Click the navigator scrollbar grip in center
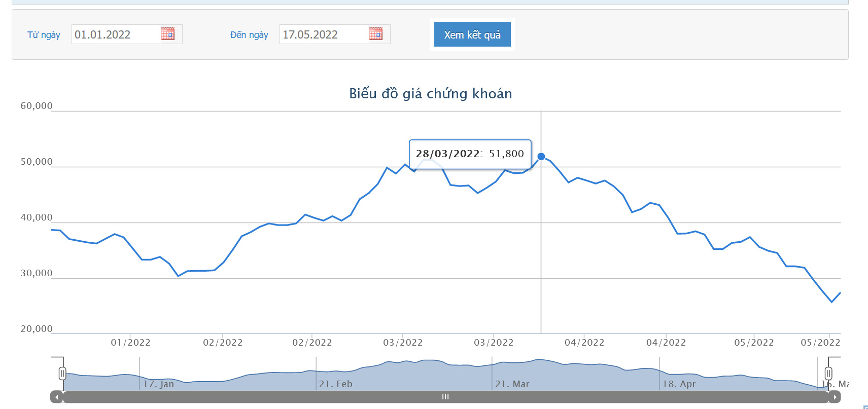The image size is (868, 409). point(445,397)
